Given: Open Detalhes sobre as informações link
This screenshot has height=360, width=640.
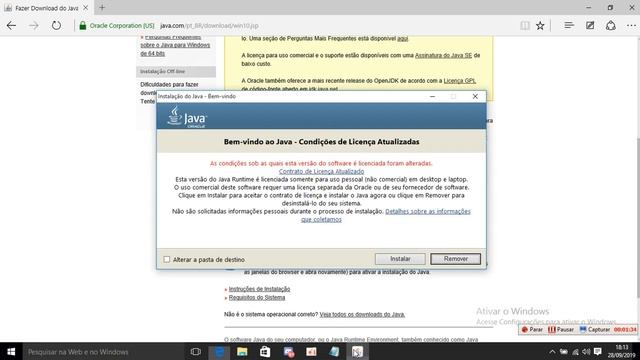Looking at the screenshot, I should [x=428, y=211].
